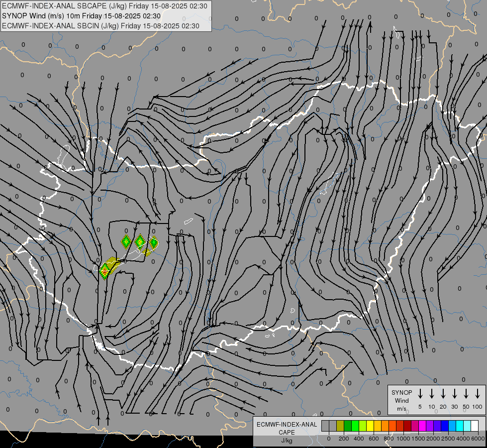Click the 'J/kg' unit in the CAPE legend
The width and height of the screenshot is (487, 448).
287,441
